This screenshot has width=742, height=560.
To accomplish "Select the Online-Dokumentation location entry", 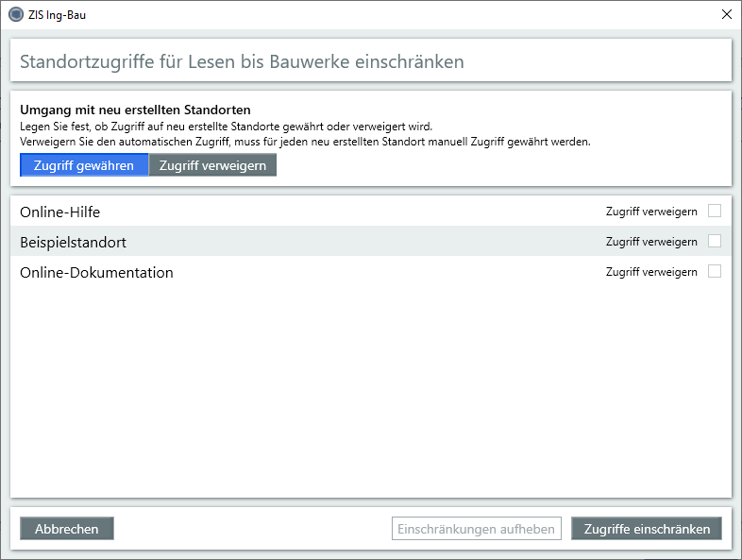I will [96, 272].
